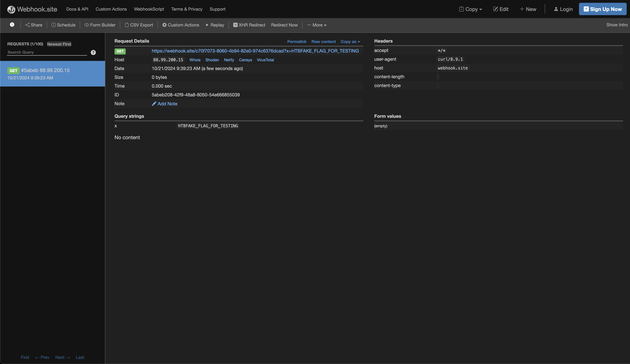Click the Permalink link

(297, 42)
